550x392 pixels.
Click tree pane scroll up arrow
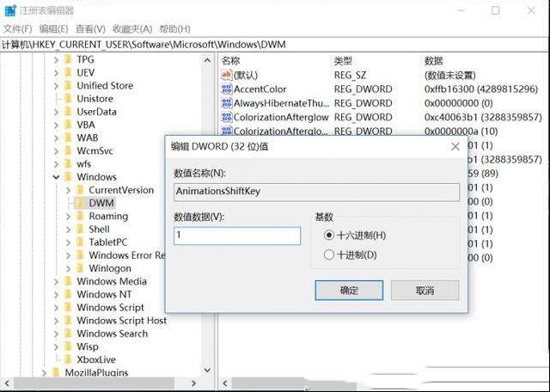tap(207, 61)
